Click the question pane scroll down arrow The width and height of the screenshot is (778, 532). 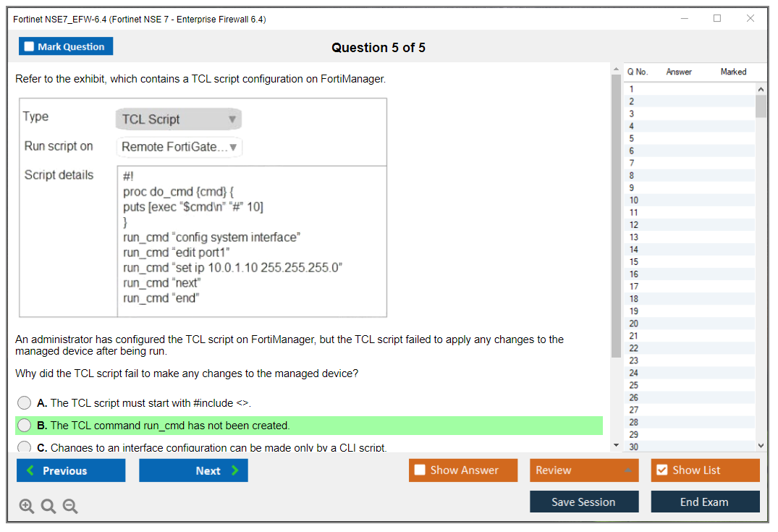pyautogui.click(x=616, y=445)
